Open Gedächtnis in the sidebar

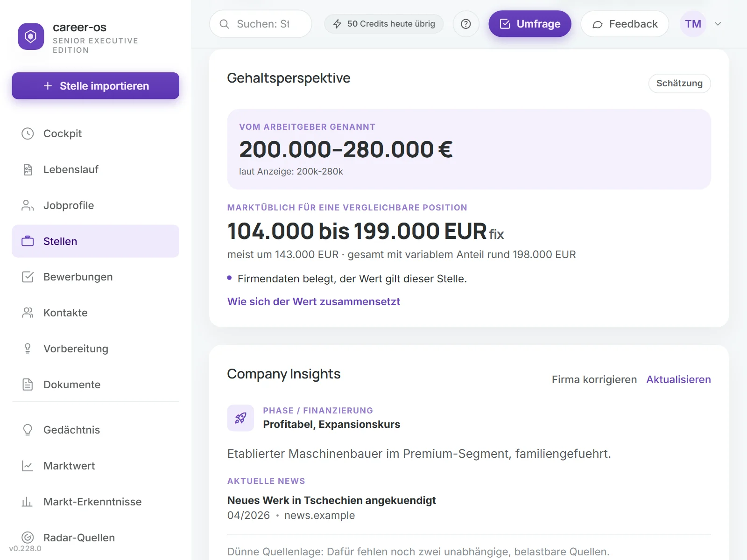pos(96,430)
